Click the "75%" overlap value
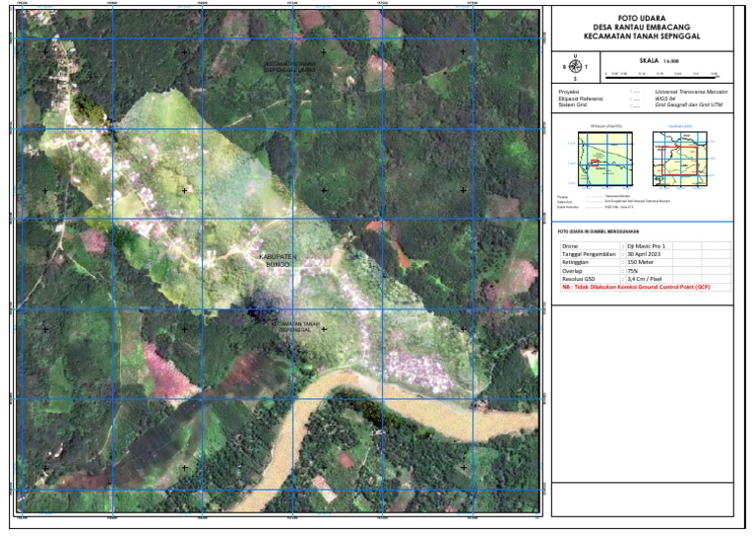Image resolution: width=756 pixels, height=536 pixels. point(632,271)
